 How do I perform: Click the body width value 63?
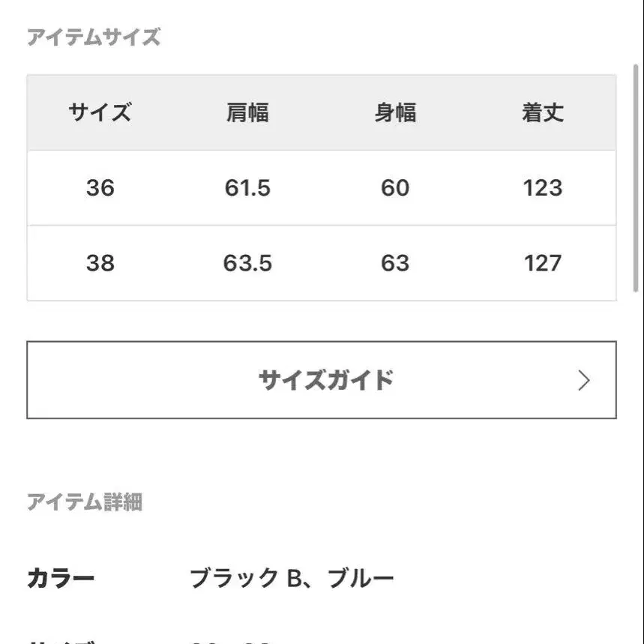(x=395, y=263)
